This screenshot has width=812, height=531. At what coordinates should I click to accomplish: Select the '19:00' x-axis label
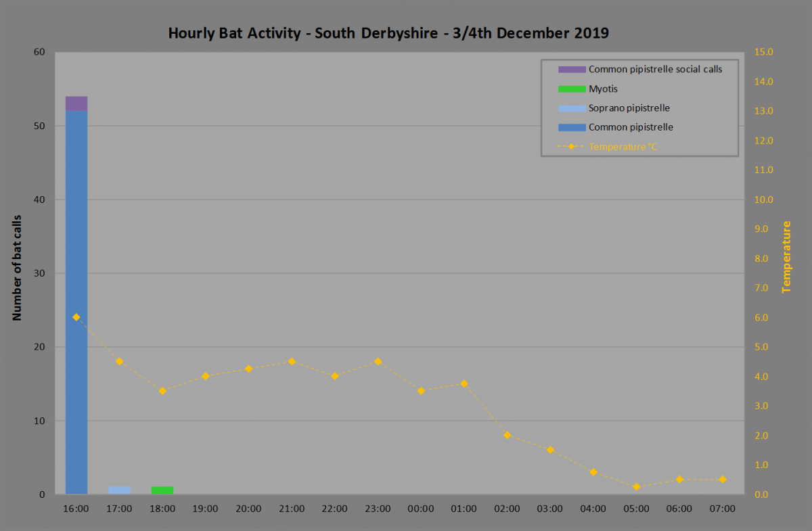[206, 509]
